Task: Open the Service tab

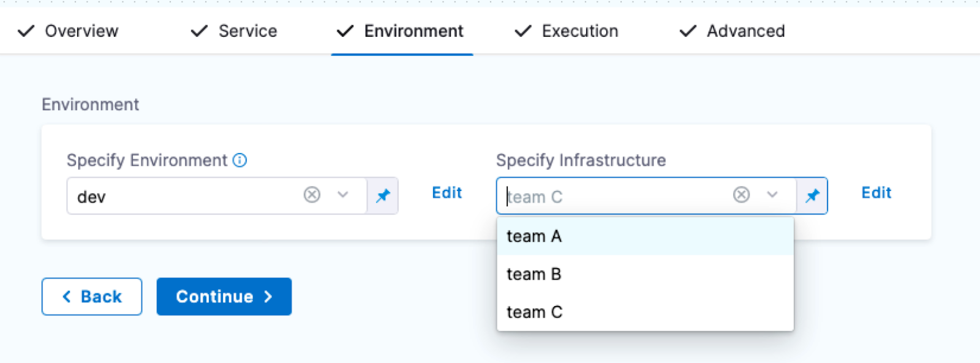Action: (235, 31)
